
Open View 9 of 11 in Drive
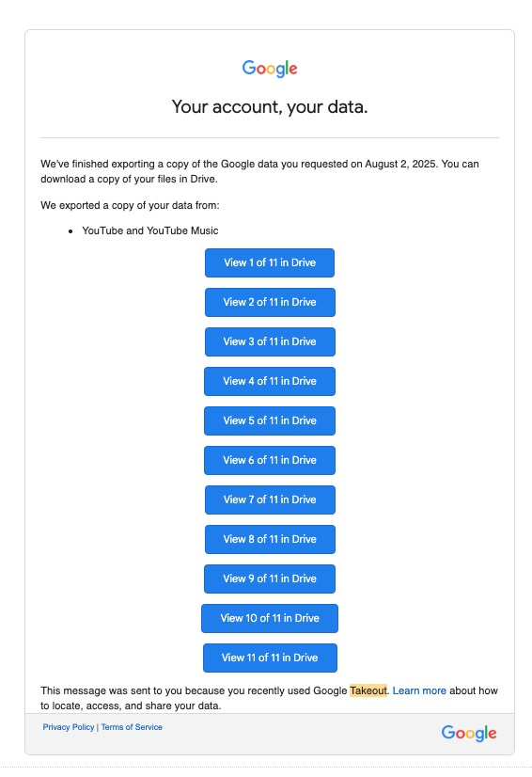(270, 579)
